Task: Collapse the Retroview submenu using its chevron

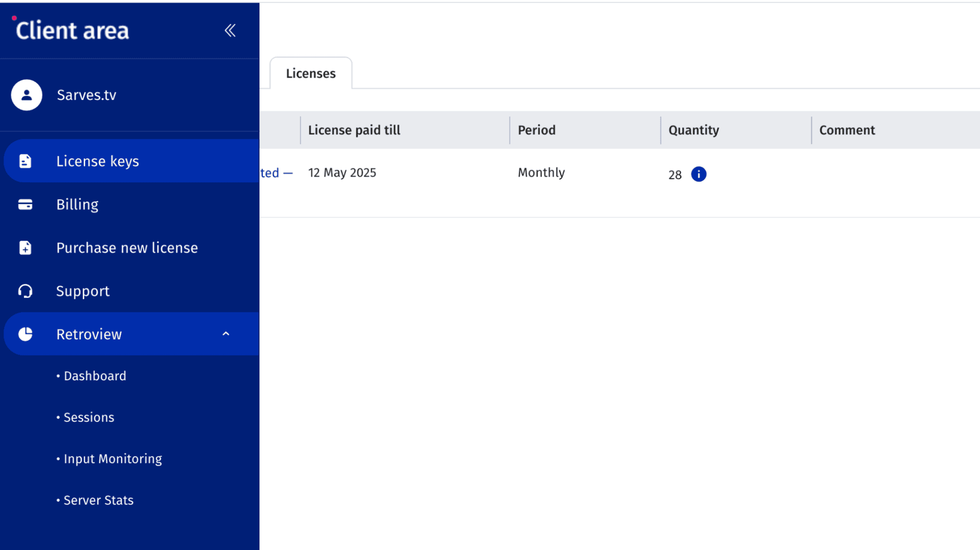Action: [x=226, y=334]
